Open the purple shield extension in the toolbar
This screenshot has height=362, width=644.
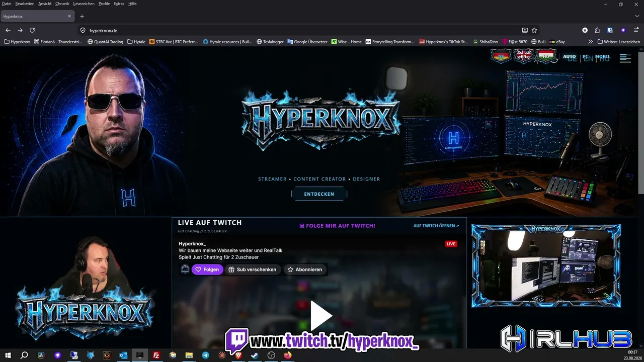point(623,30)
